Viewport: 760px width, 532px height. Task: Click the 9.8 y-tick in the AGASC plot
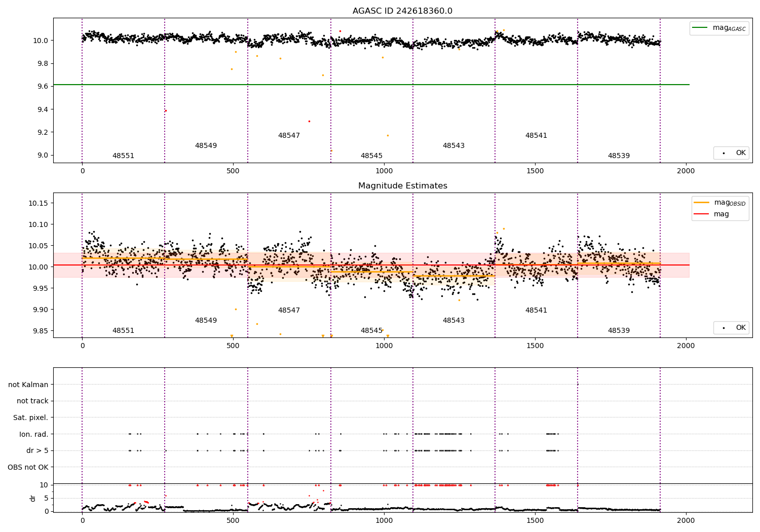pos(43,64)
